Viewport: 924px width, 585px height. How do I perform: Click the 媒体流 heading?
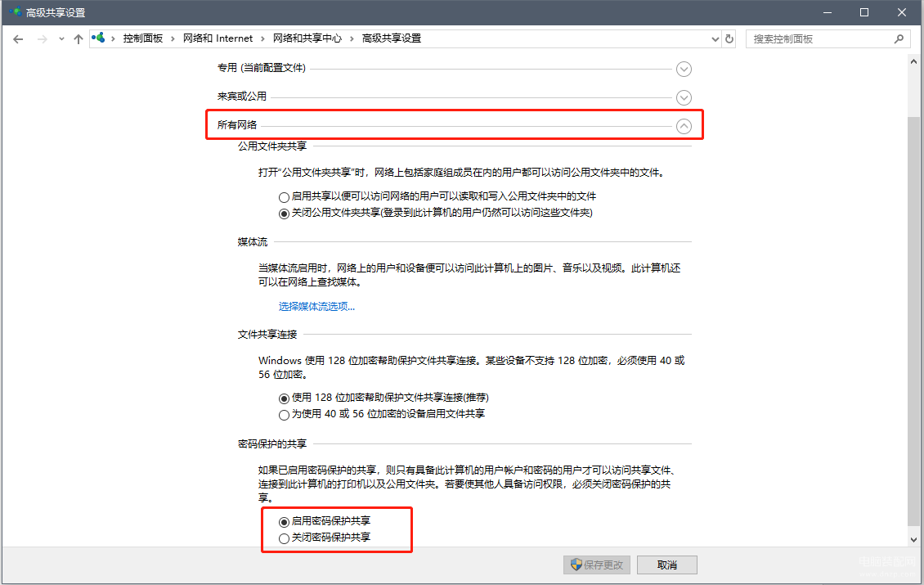[252, 242]
